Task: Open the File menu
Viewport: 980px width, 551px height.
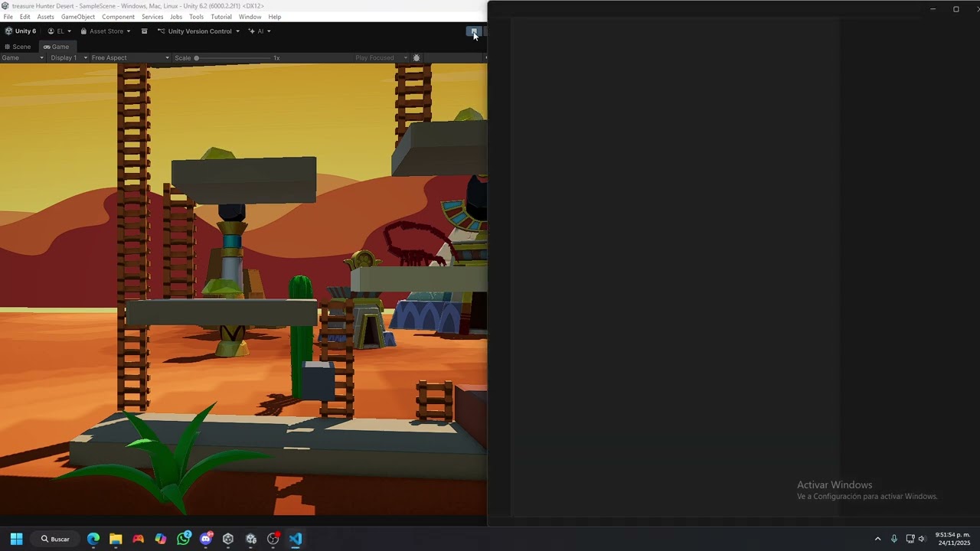Action: pos(8,17)
